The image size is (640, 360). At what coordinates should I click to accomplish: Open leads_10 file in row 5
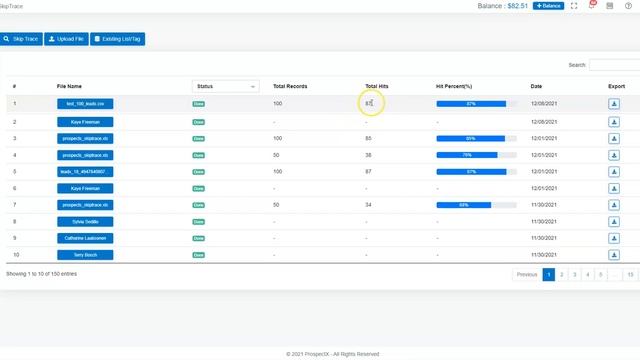tap(85, 172)
